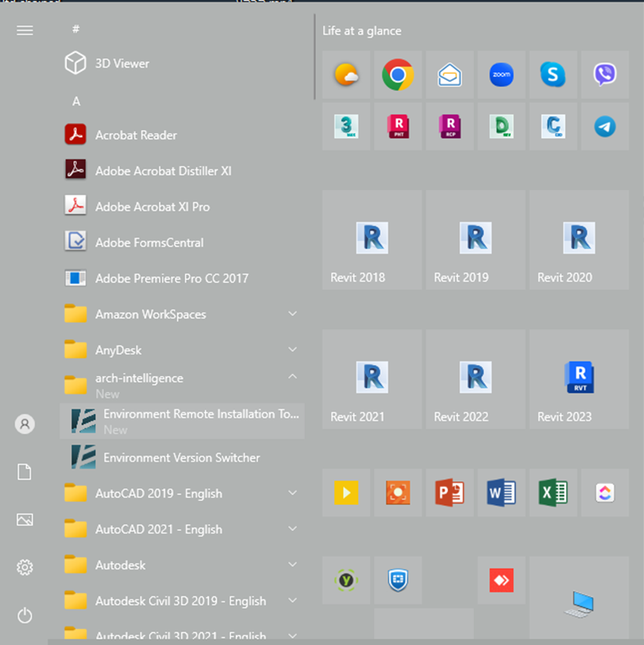Open Pictures from the left rail

(24, 519)
